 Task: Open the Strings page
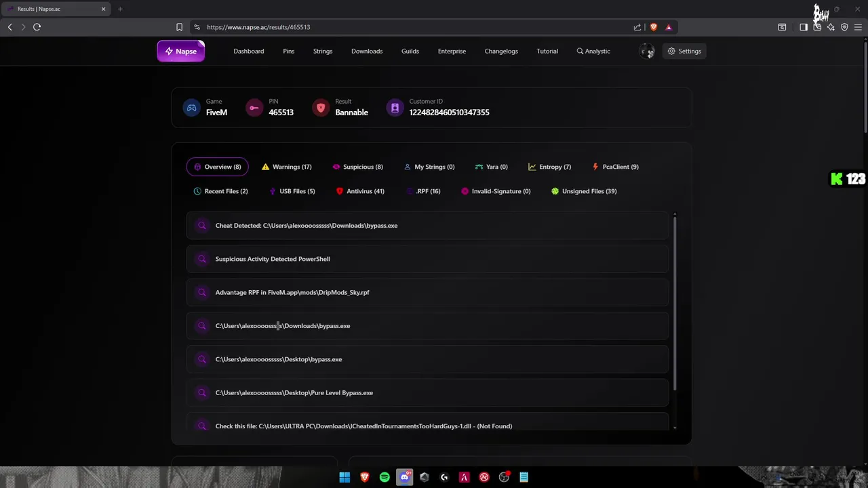pos(323,51)
